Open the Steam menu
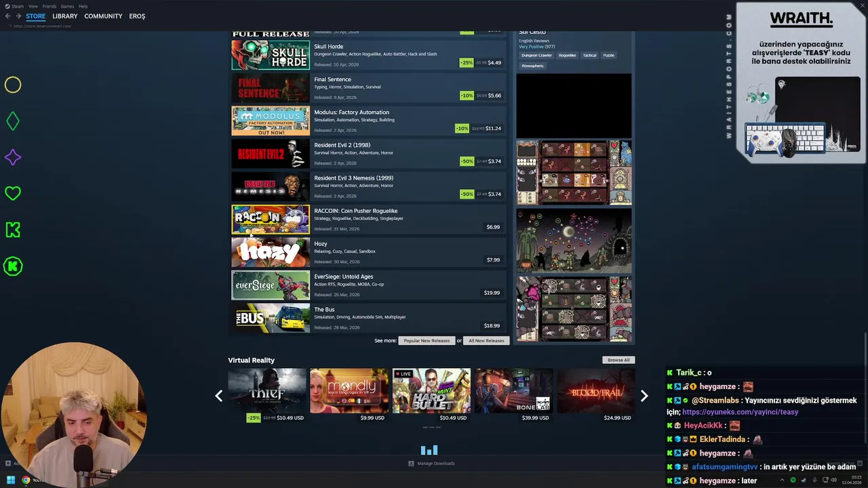The image size is (868, 488). click(16, 6)
